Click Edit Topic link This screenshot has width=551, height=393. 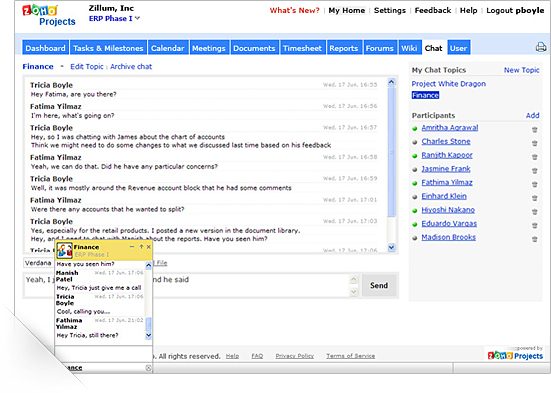87,66
